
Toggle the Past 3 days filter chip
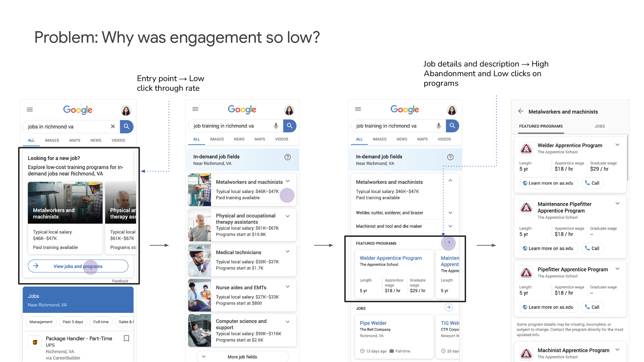click(x=73, y=322)
